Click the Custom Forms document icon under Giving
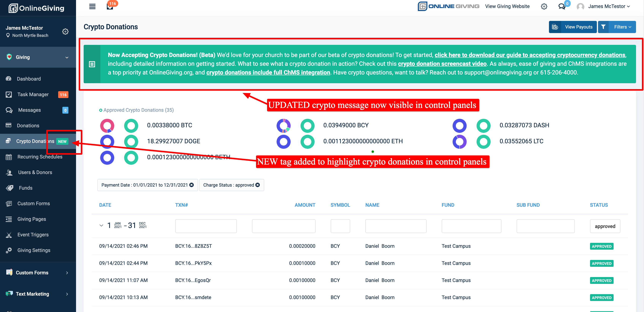Image resolution: width=644 pixels, height=312 pixels. (9, 204)
